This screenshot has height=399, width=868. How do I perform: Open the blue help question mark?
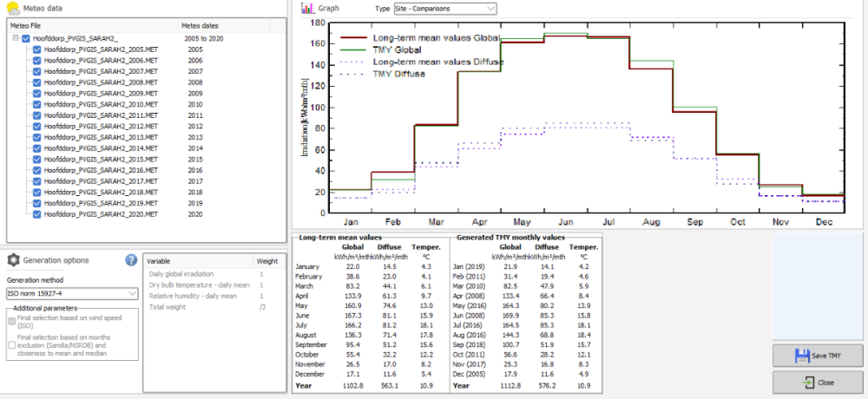132,259
